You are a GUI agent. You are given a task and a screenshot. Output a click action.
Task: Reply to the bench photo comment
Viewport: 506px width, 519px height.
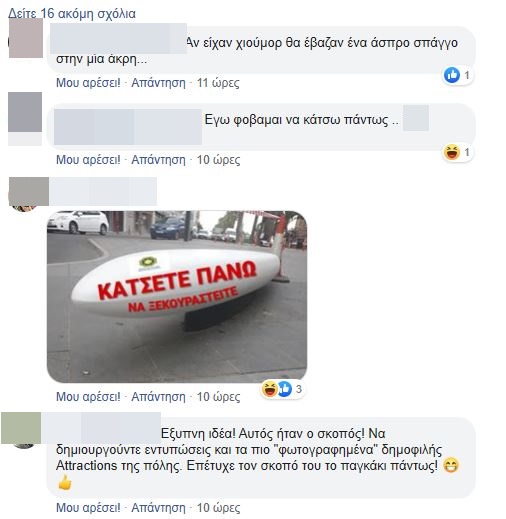tap(158, 397)
